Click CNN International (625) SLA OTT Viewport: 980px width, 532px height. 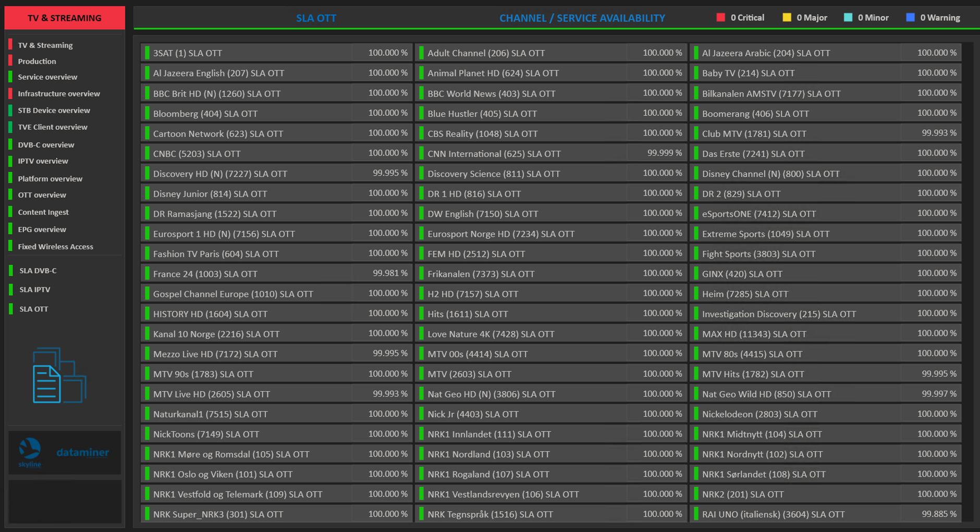551,153
